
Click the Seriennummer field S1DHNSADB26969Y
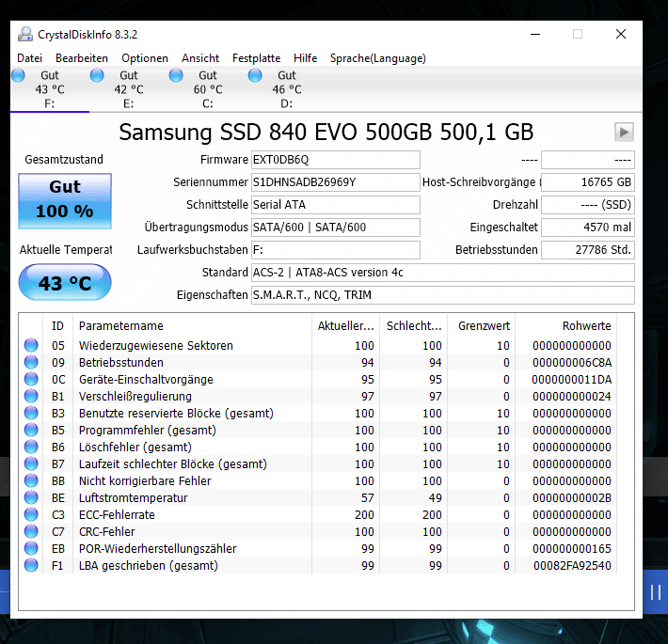(335, 182)
